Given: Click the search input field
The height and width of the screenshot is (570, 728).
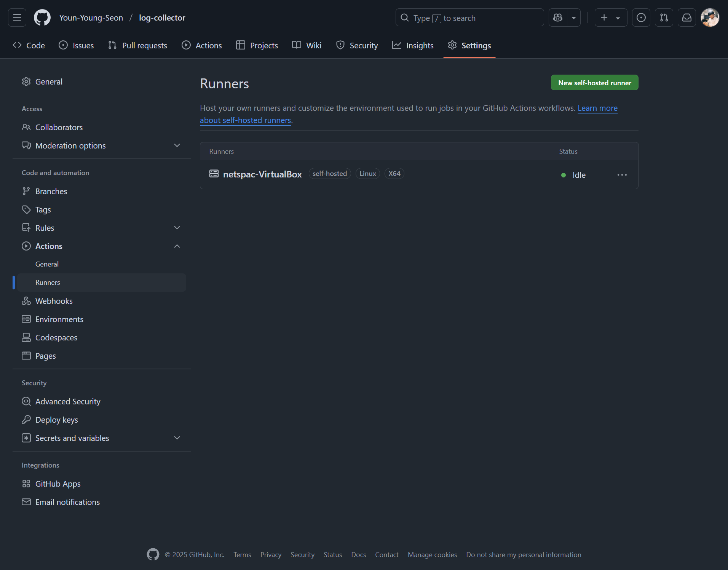Looking at the screenshot, I should tap(469, 18).
